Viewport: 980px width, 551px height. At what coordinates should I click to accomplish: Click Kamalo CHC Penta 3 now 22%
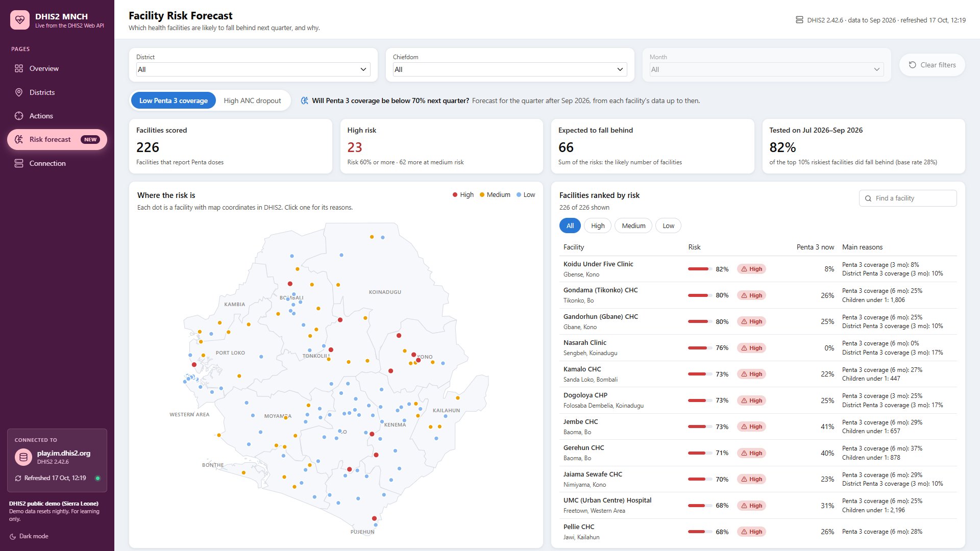point(827,374)
